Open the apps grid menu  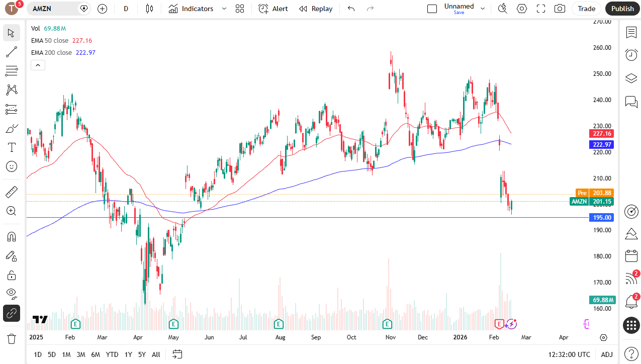click(x=631, y=325)
